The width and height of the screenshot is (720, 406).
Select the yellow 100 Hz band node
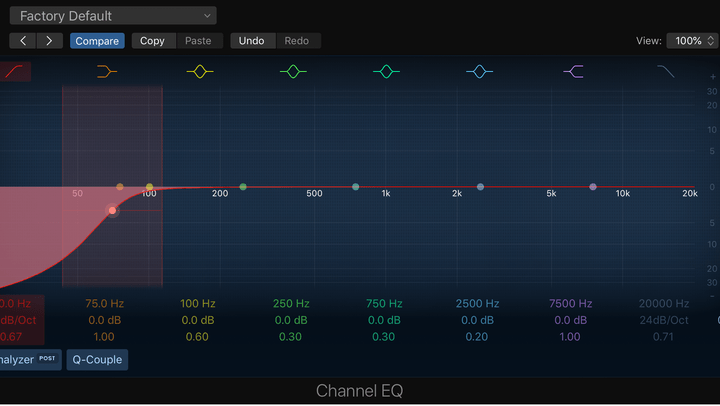pos(149,186)
